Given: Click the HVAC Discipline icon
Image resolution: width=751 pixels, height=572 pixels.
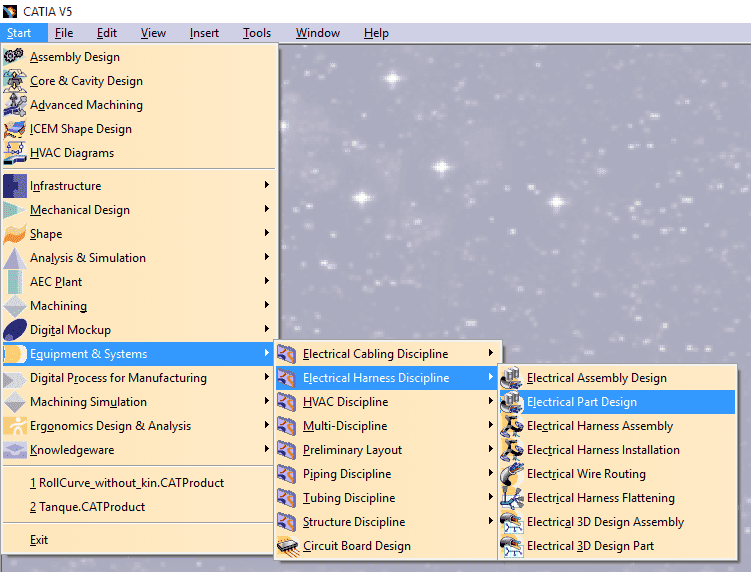Looking at the screenshot, I should [286, 401].
